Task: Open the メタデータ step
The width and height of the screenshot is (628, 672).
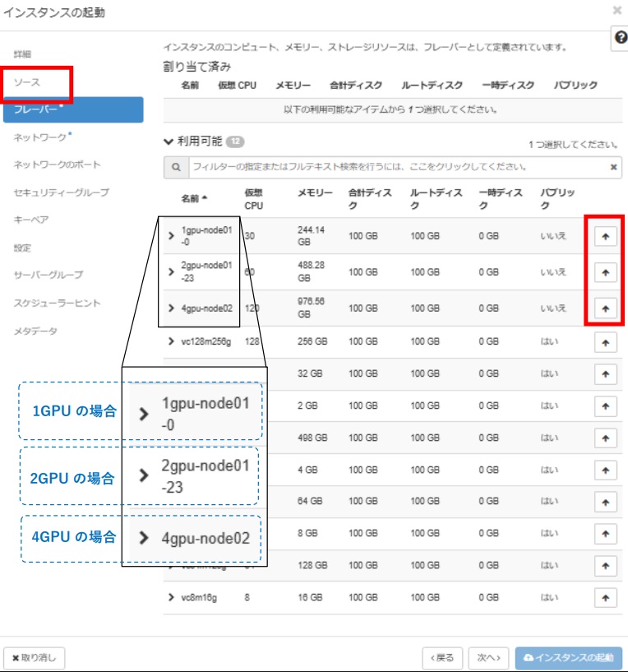Action: tap(35, 331)
